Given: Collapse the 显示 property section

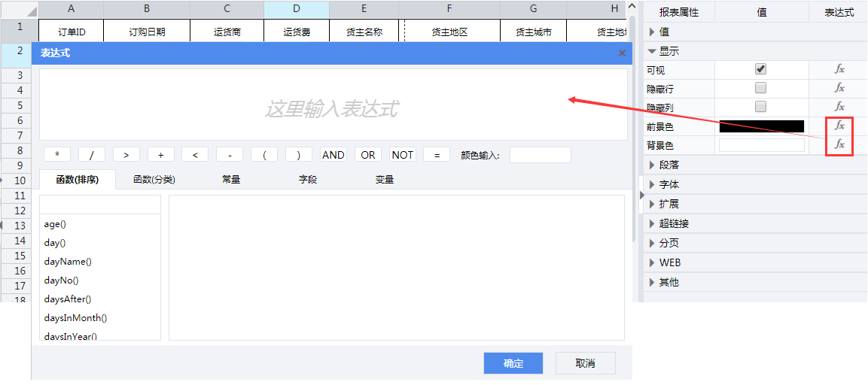Looking at the screenshot, I should point(669,51).
